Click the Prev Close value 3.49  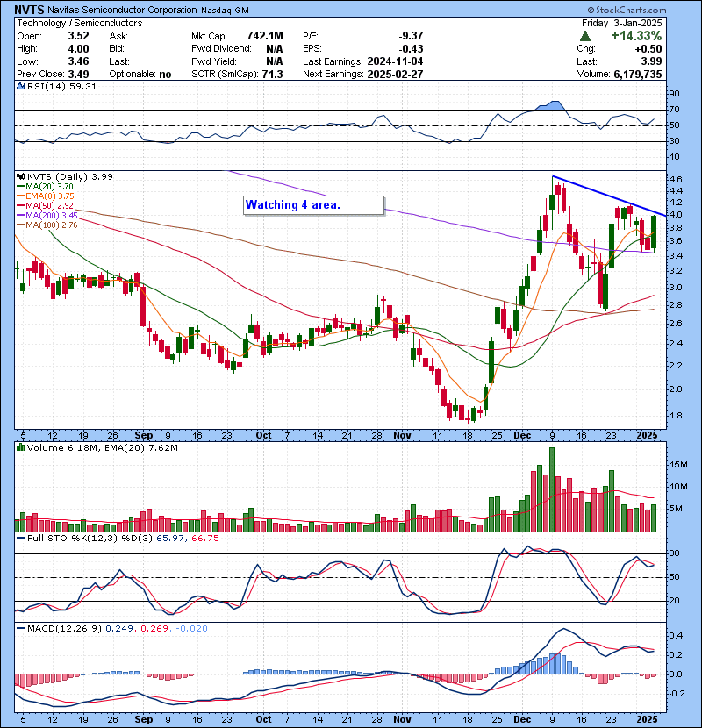pos(78,74)
